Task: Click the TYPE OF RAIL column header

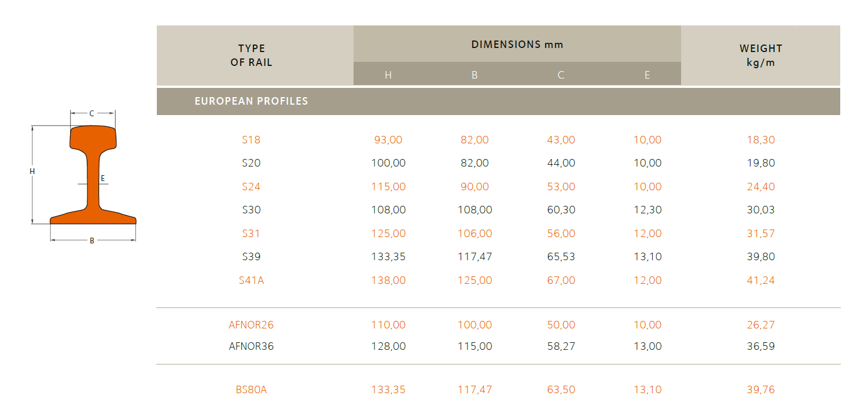Action: [x=251, y=56]
